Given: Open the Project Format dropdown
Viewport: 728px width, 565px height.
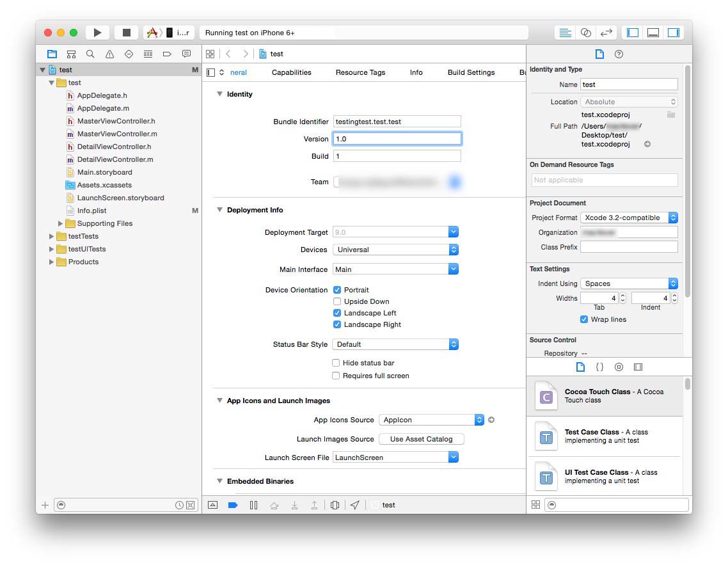Looking at the screenshot, I should click(629, 218).
